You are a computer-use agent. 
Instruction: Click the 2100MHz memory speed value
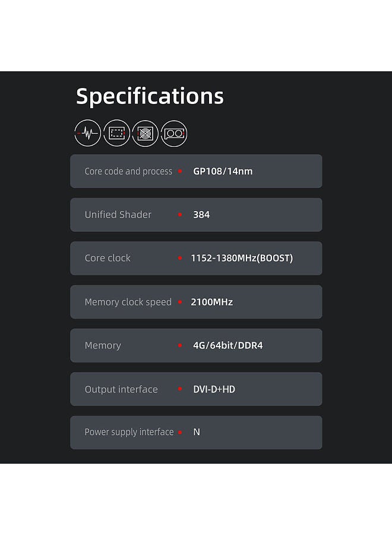(211, 302)
